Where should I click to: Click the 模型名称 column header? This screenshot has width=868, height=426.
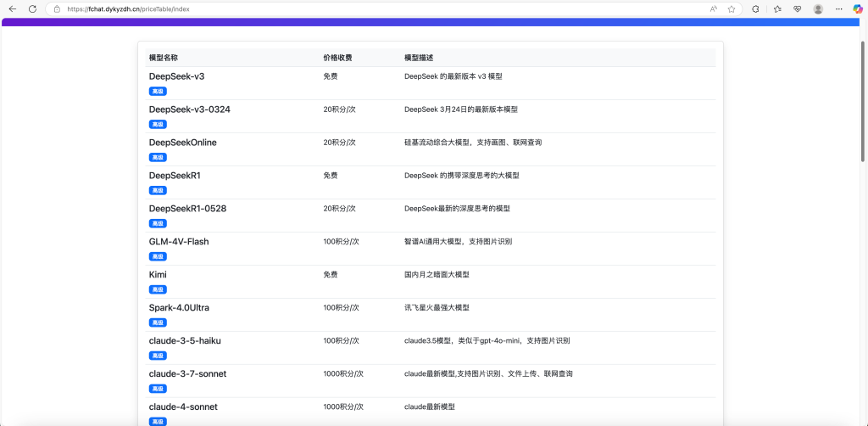(164, 58)
